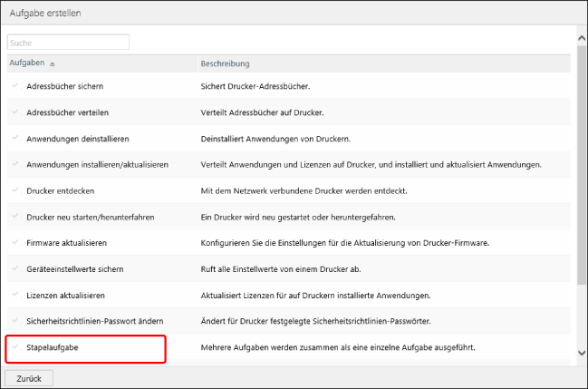Open the Adressbücher verteilen task

click(x=71, y=112)
